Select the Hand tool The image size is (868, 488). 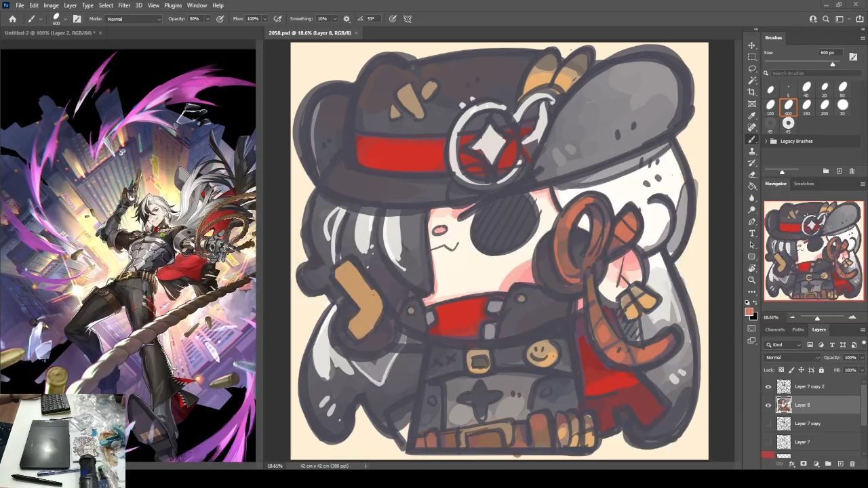click(x=752, y=268)
